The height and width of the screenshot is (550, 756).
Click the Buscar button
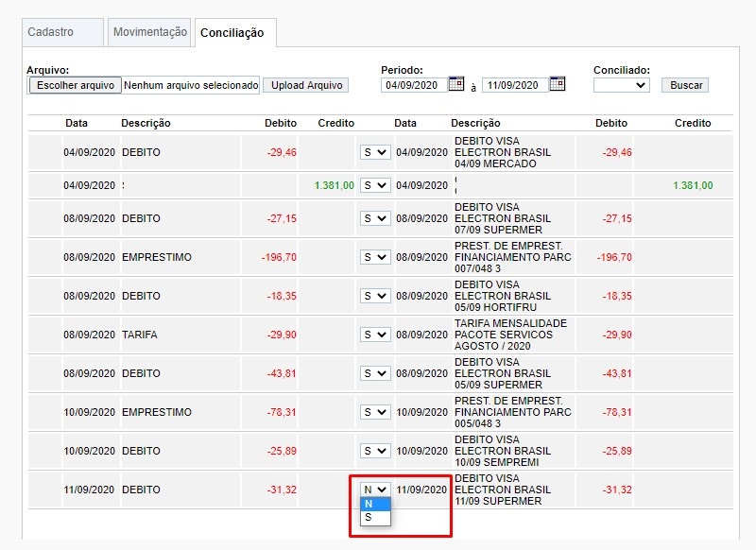click(x=685, y=85)
